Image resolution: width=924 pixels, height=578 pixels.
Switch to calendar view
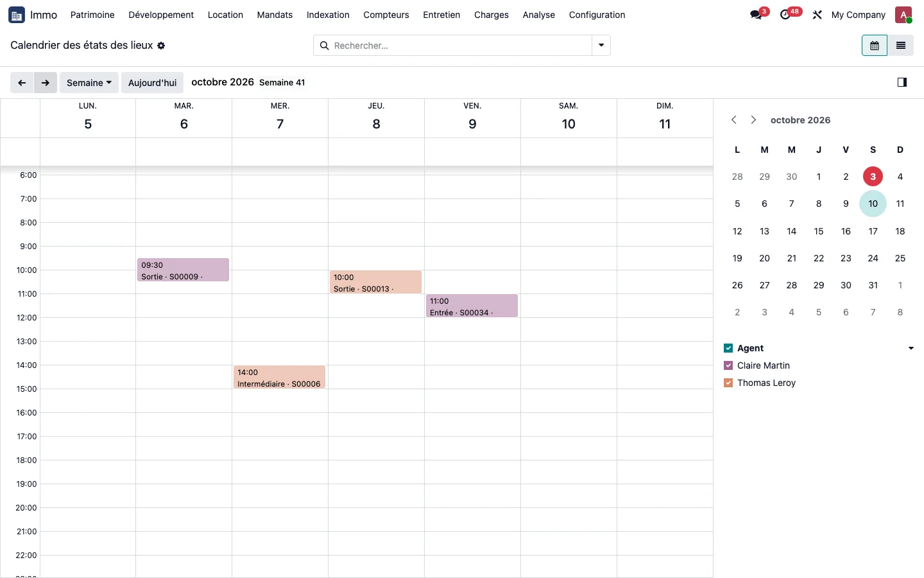pos(875,46)
